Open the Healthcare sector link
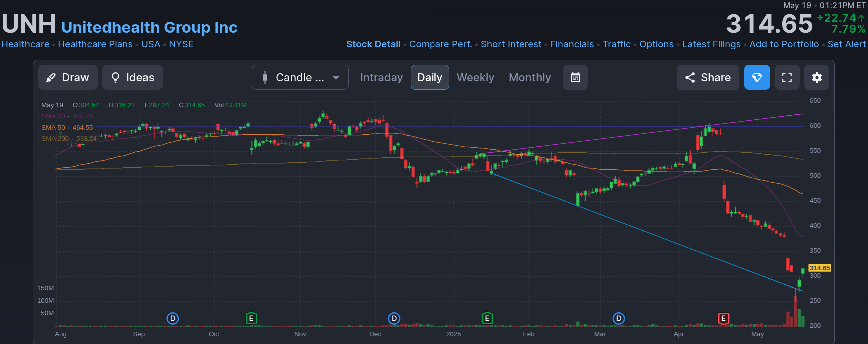This screenshot has width=868, height=344. (x=25, y=44)
